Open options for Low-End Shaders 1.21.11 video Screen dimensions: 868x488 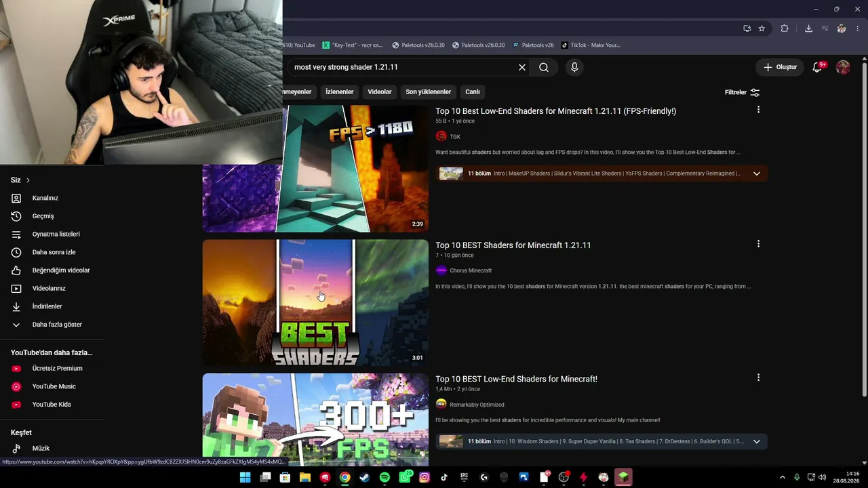pyautogui.click(x=758, y=110)
